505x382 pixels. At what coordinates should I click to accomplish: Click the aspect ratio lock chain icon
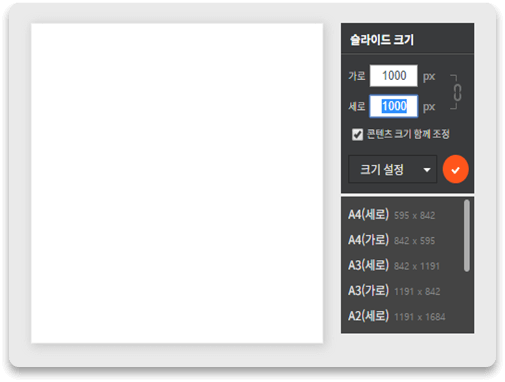[x=457, y=92]
